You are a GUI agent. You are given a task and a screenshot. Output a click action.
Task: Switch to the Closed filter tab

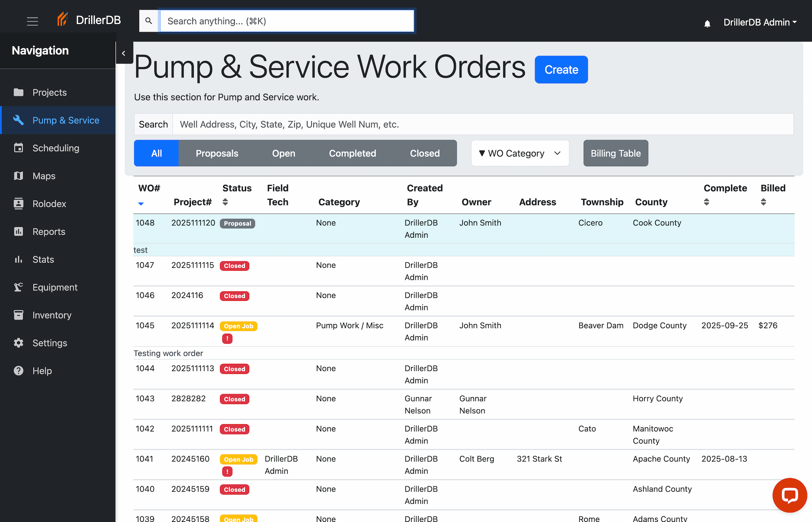(x=425, y=153)
